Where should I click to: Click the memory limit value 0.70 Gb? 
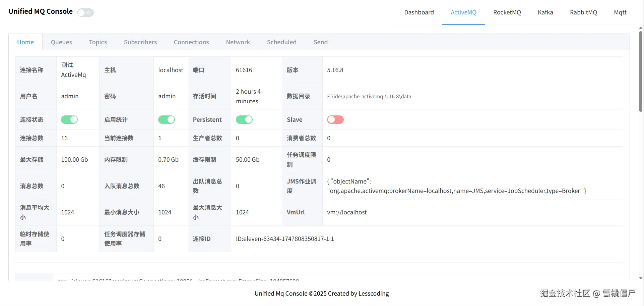pos(168,160)
